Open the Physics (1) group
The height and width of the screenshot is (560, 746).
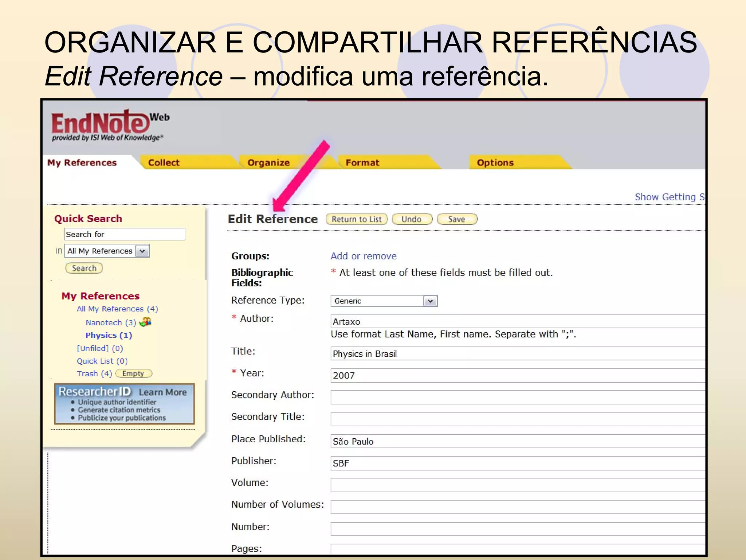(109, 335)
